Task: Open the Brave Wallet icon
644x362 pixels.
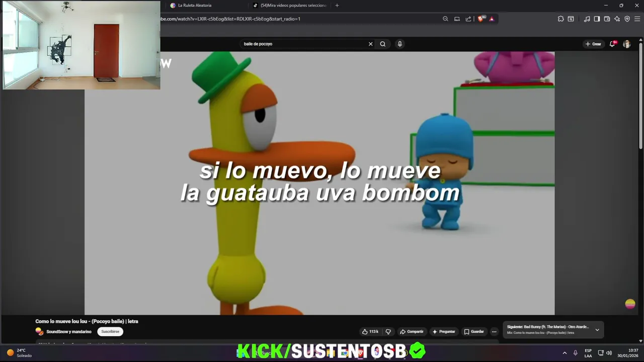Action: pos(607,19)
